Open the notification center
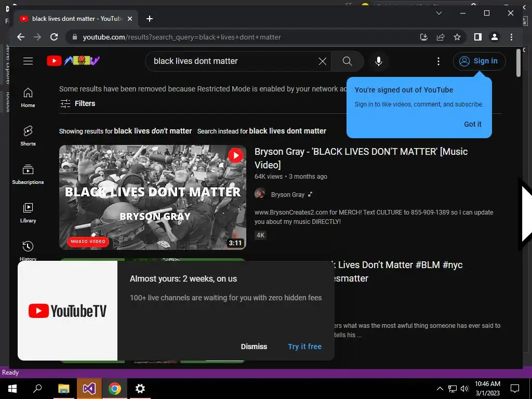Image resolution: width=532 pixels, height=399 pixels. pyautogui.click(x=515, y=389)
